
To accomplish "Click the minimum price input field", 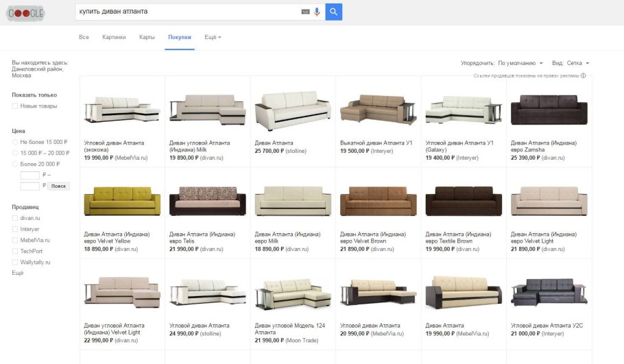I will (x=30, y=175).
